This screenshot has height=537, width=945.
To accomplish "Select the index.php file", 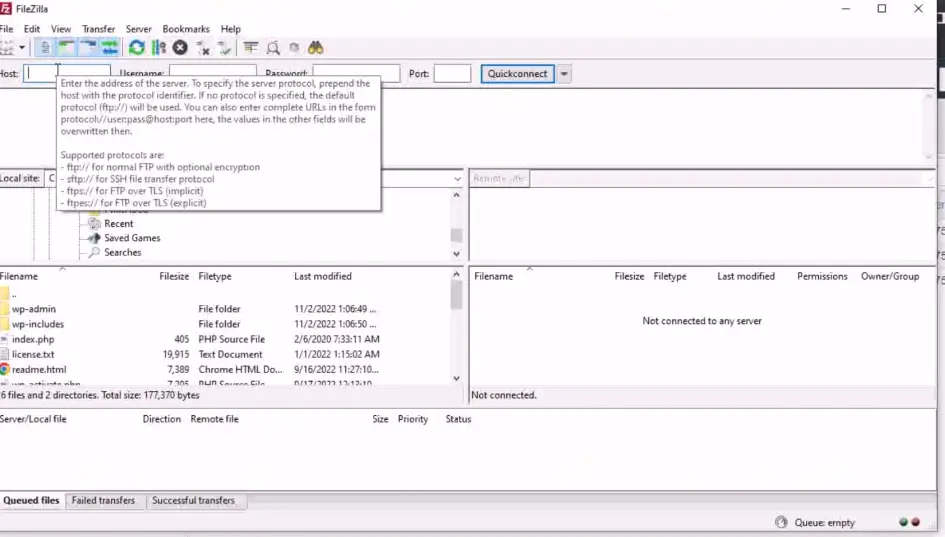I will [33, 339].
